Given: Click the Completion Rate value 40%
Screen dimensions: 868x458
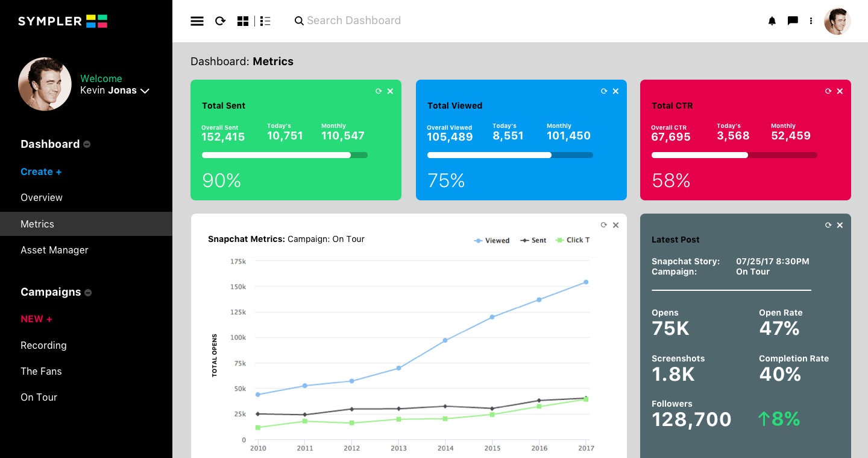Looking at the screenshot, I should (x=780, y=375).
